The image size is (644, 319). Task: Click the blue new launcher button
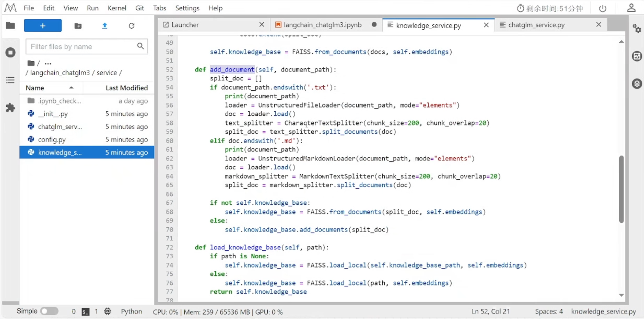tap(42, 26)
